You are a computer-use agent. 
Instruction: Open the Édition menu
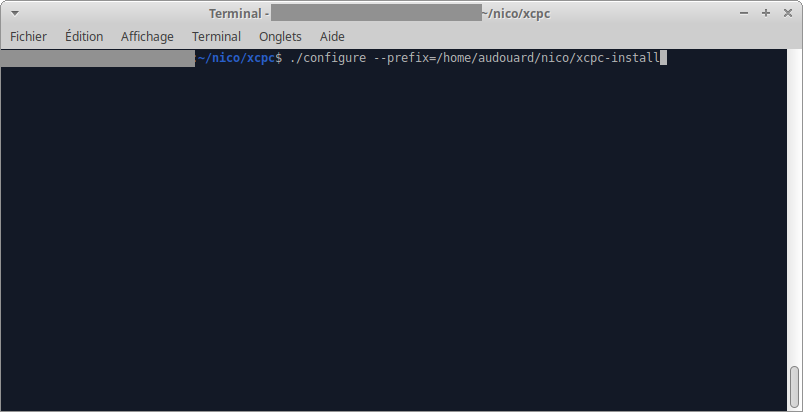pos(84,36)
